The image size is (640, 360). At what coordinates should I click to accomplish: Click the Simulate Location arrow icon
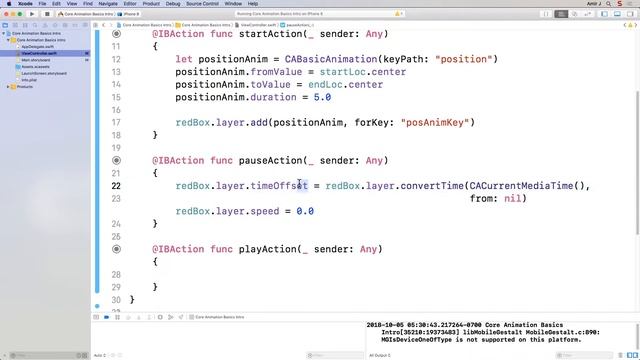tap(181, 317)
